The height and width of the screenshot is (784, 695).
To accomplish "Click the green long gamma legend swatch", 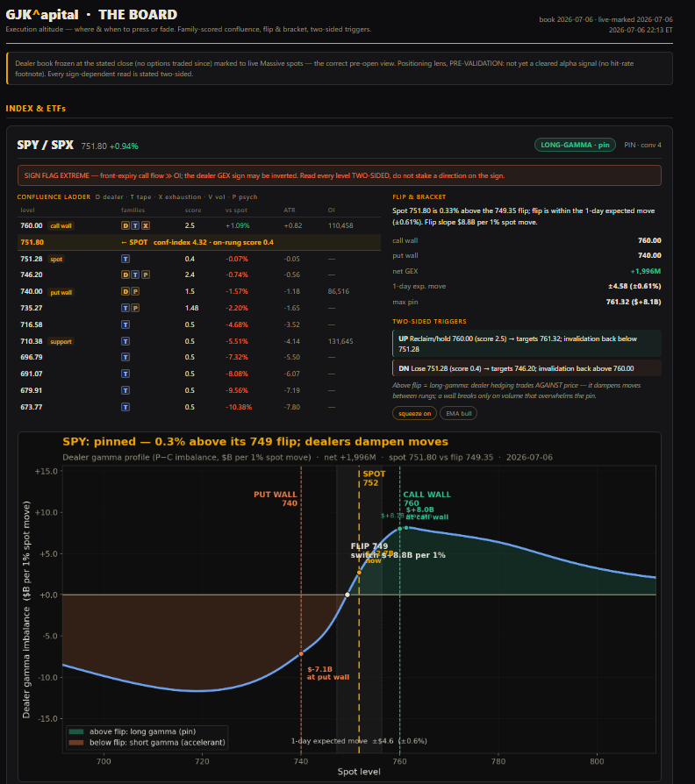I will pos(76,731).
